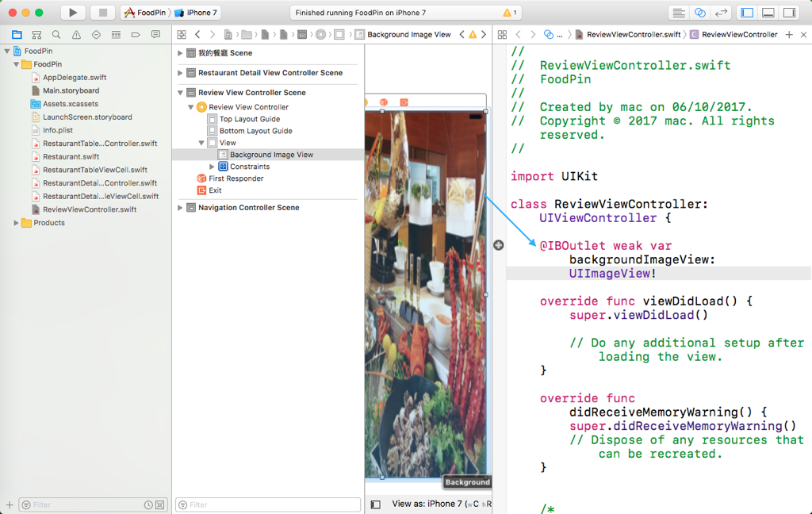This screenshot has height=514, width=812.
Task: Select Background Image View in jump bar
Action: coord(408,35)
